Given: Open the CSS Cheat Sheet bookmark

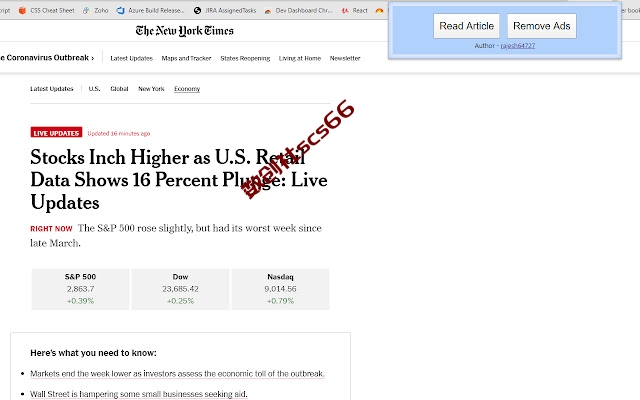Looking at the screenshot, I should tap(47, 11).
